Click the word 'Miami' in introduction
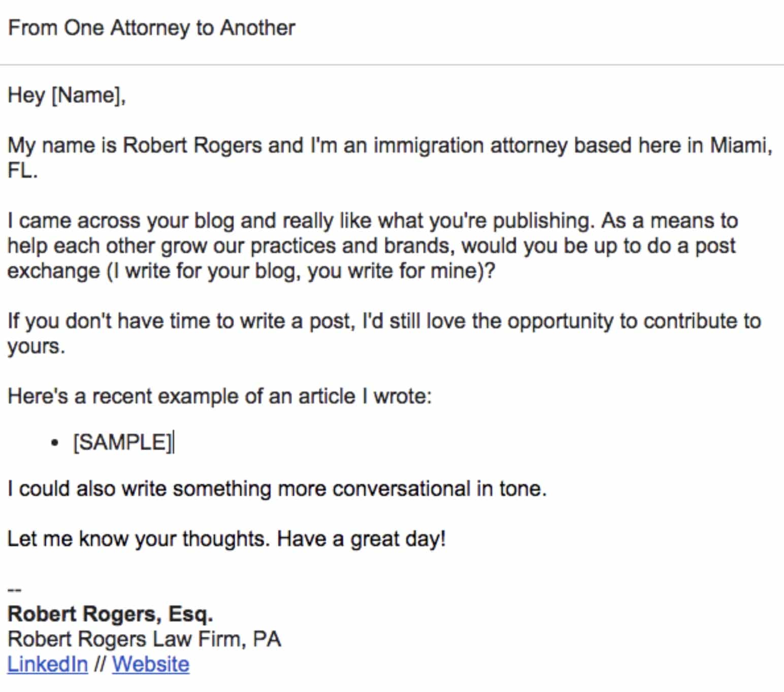Viewport: 784px width, 692px height. pos(741,146)
